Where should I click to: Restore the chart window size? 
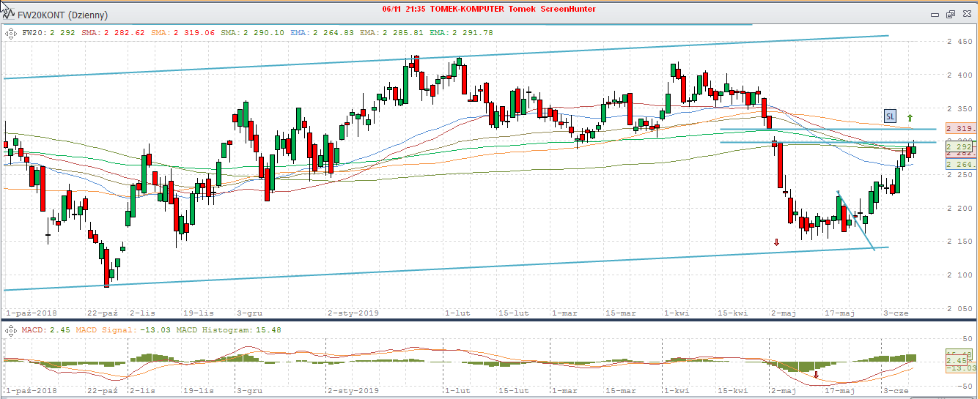click(x=950, y=14)
